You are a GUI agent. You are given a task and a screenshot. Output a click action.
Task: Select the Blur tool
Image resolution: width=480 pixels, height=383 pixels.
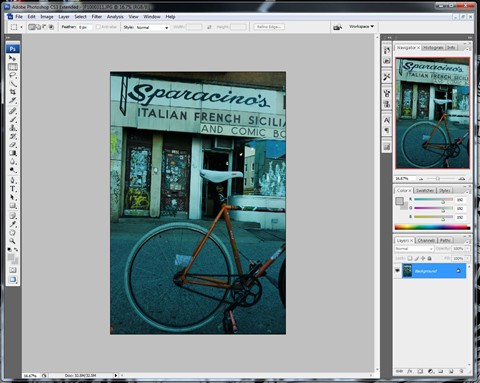[13, 162]
